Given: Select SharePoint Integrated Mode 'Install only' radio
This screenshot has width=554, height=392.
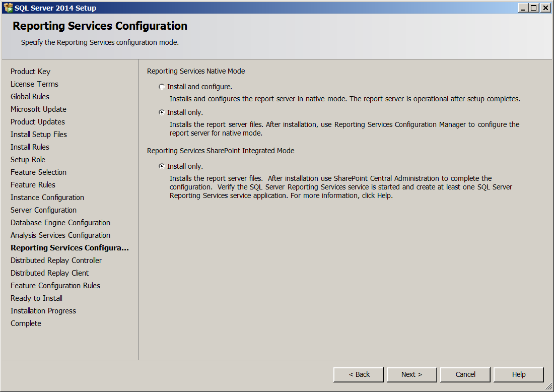Looking at the screenshot, I should click(162, 166).
